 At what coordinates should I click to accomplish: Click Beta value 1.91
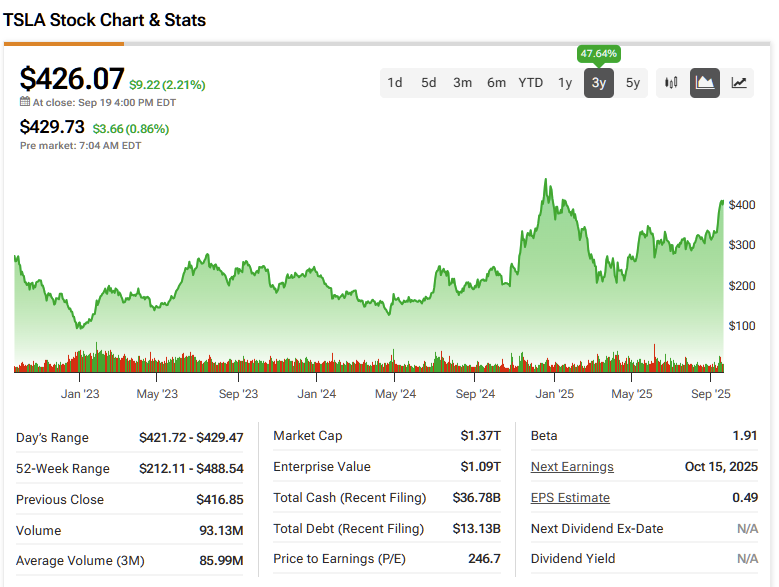745,436
